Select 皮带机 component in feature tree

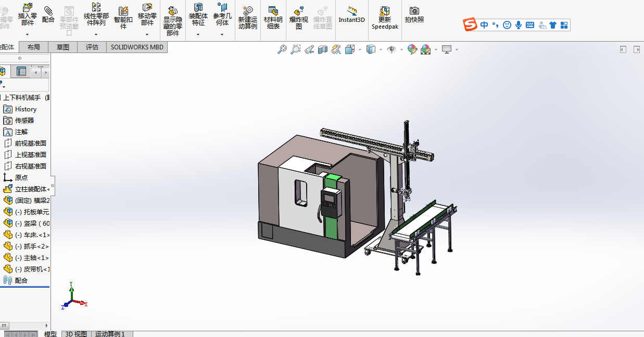[x=32, y=269]
